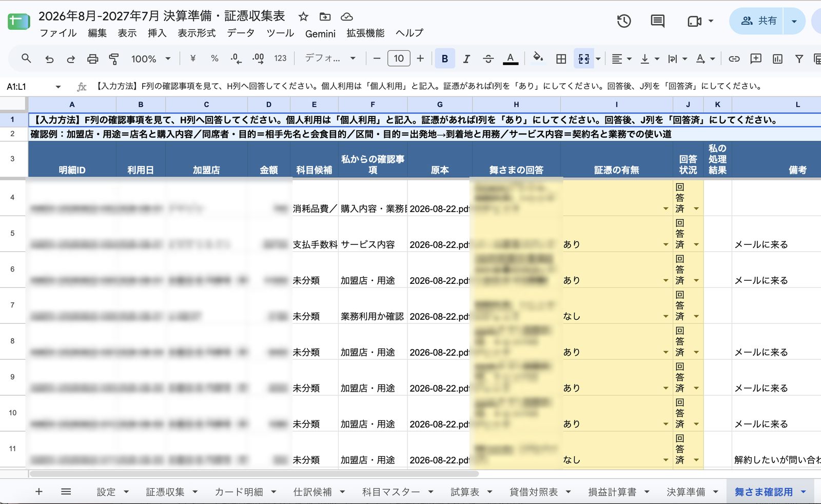Screen dimensions: 821x504
Task: Insert a link
Action: [734, 59]
